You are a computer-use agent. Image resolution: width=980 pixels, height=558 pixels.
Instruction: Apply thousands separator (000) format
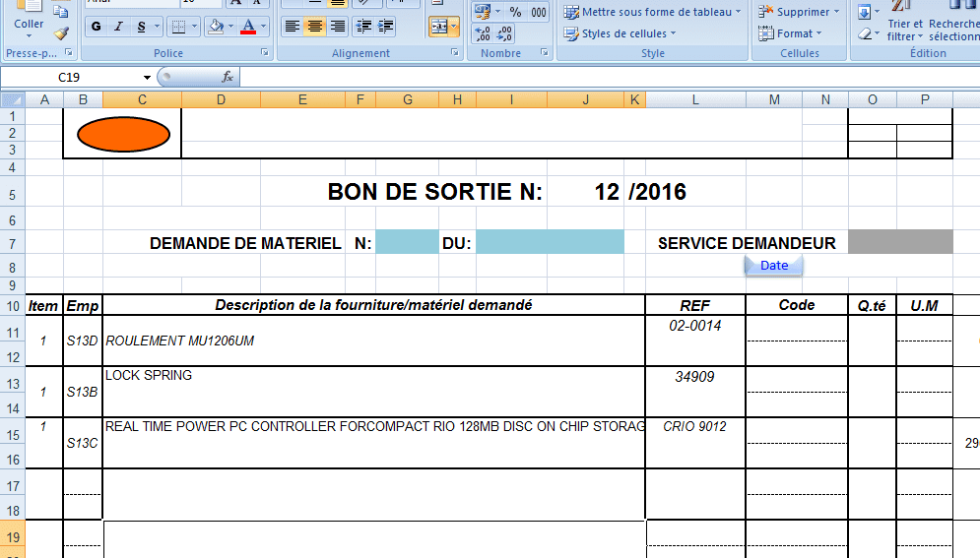point(538,12)
